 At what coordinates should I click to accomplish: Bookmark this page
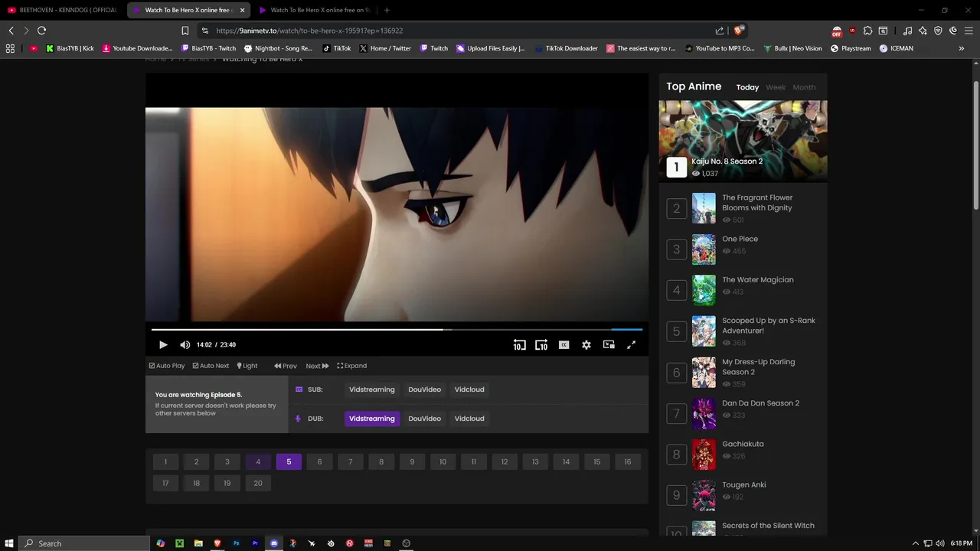(x=185, y=31)
